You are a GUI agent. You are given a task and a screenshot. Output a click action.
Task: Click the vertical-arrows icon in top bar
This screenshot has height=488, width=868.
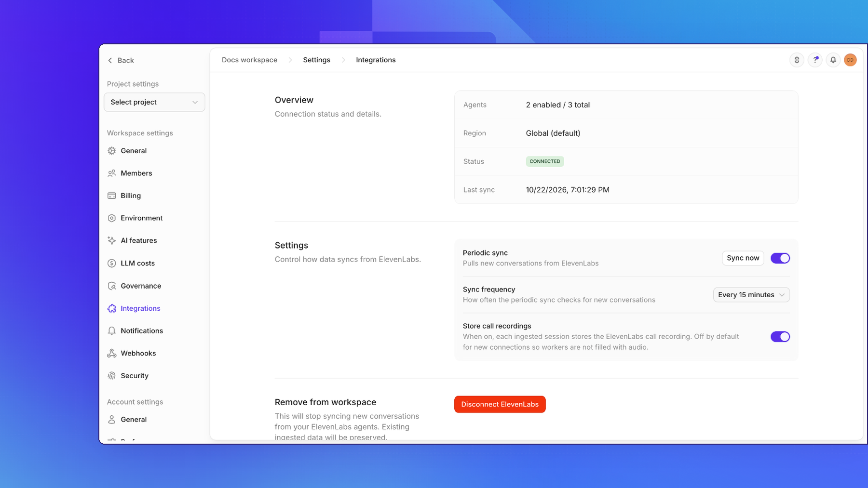tap(797, 60)
